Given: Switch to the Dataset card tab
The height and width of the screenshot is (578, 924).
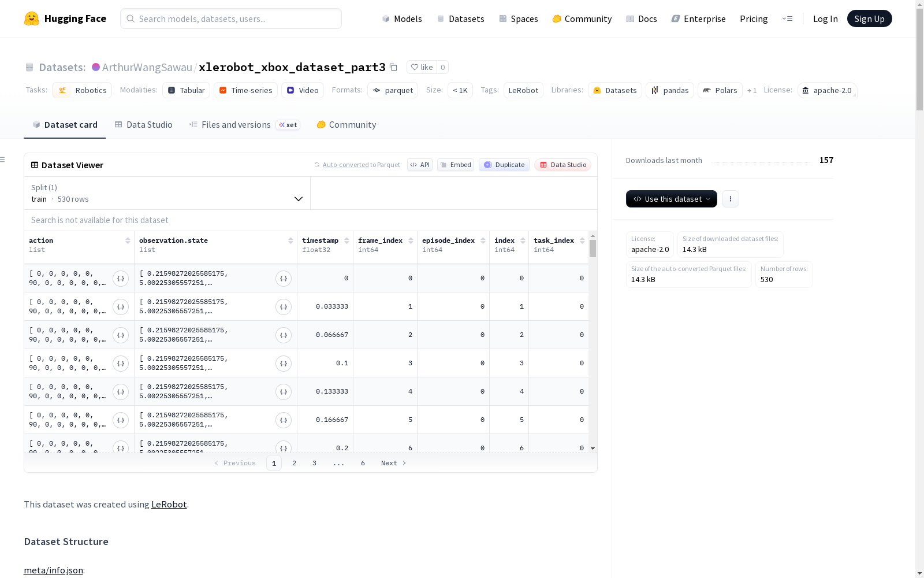Looking at the screenshot, I should (x=65, y=125).
